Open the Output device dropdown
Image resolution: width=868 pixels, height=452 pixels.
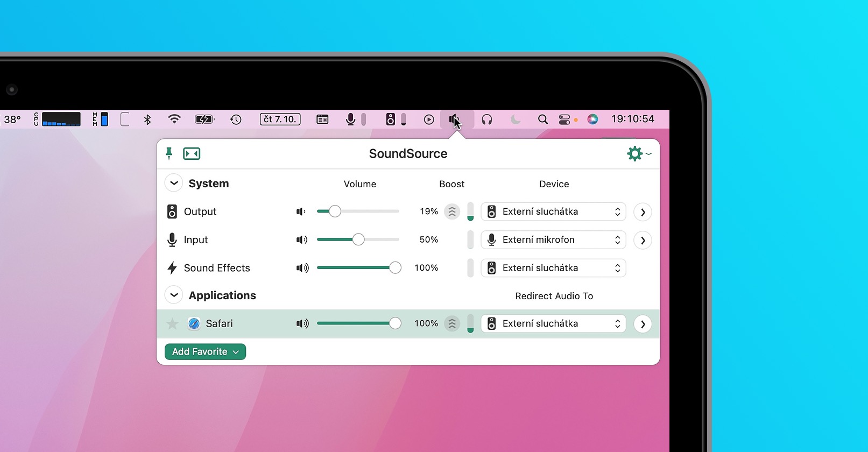553,211
